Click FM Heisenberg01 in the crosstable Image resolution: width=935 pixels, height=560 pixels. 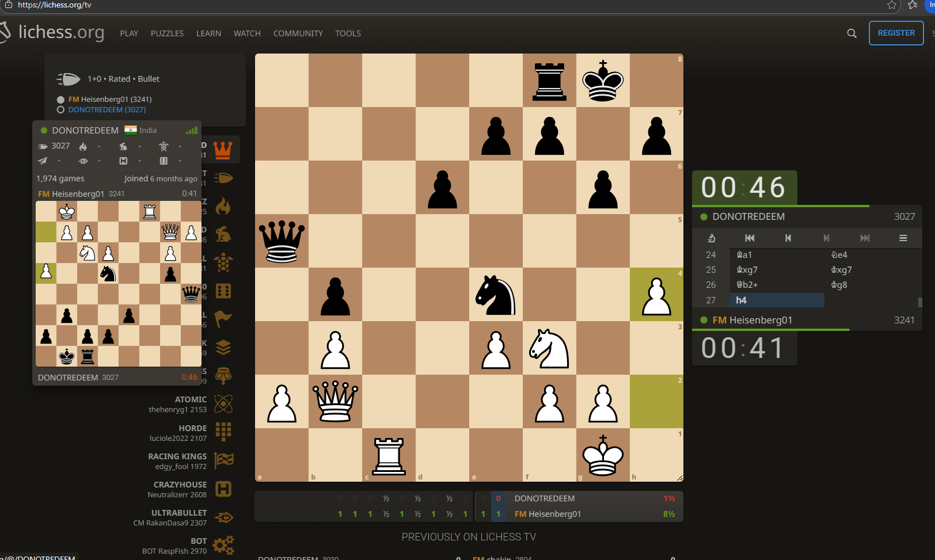pos(548,515)
